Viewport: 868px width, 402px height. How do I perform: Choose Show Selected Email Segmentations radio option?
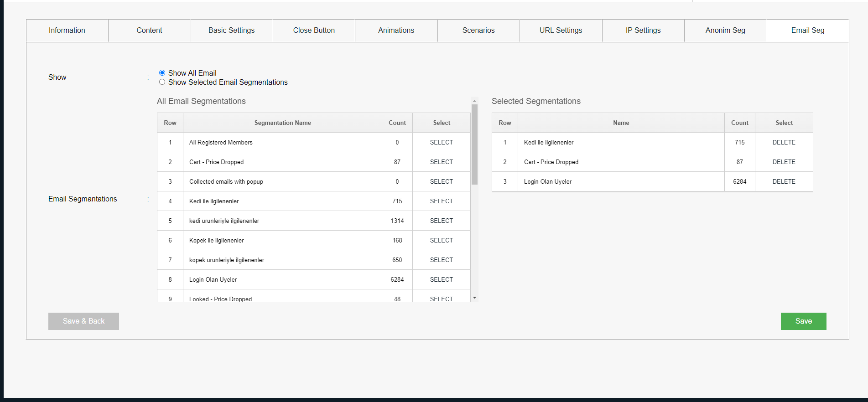[x=162, y=82]
